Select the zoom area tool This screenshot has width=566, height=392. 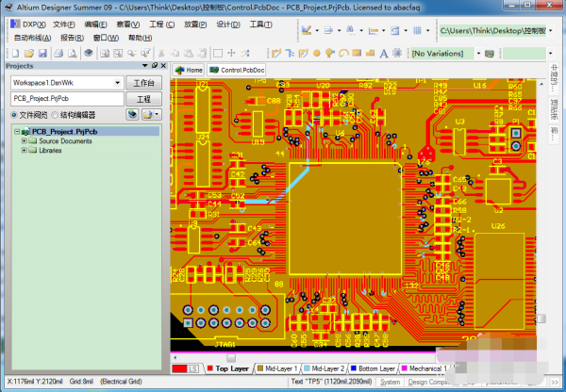pos(118,54)
